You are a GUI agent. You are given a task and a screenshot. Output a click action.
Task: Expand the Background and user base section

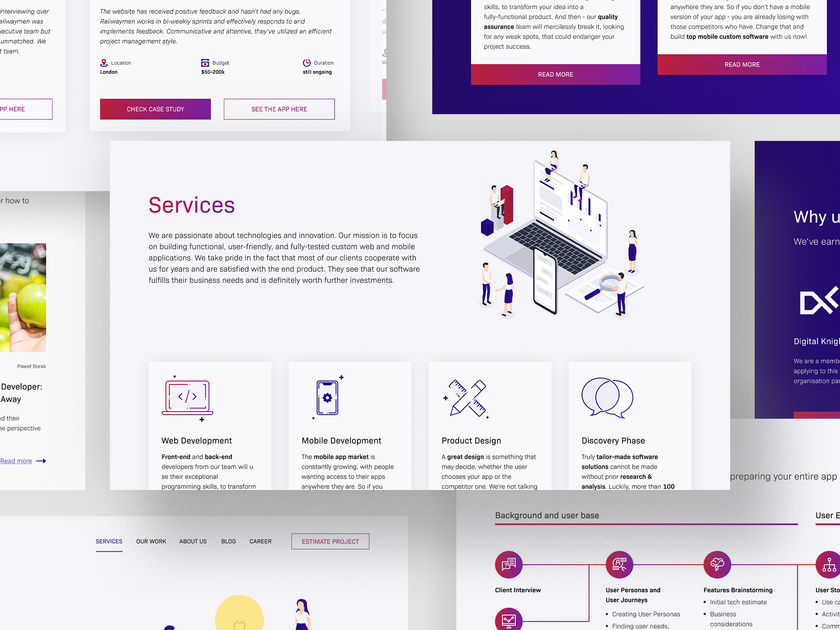pos(547,515)
